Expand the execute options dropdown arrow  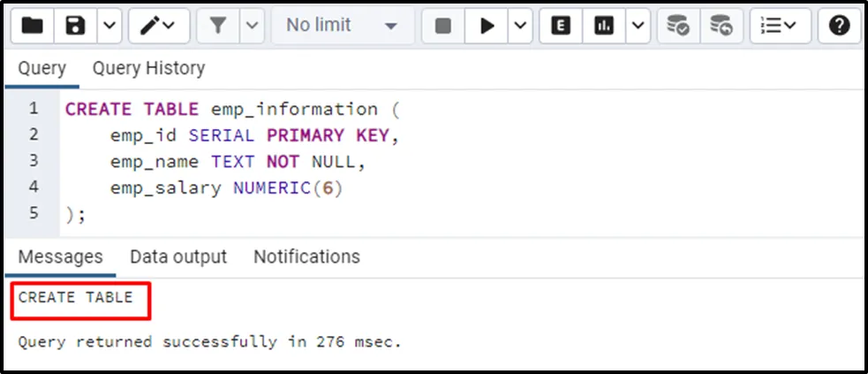[519, 27]
